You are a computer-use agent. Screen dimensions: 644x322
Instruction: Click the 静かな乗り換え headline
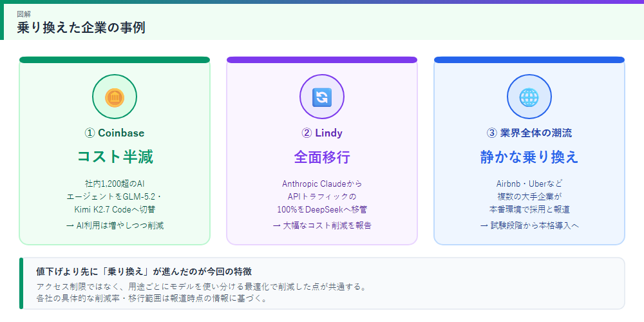pos(529,157)
